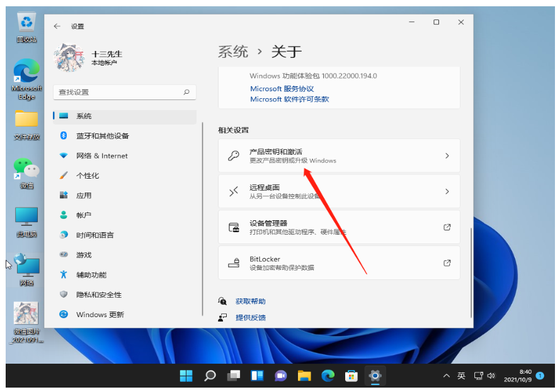Open BitLocker external link icon
The height and width of the screenshot is (392, 560).
click(447, 263)
